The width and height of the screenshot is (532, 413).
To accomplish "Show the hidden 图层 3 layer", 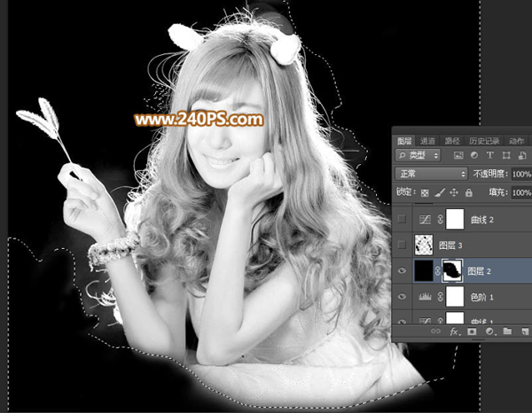I will [x=402, y=245].
